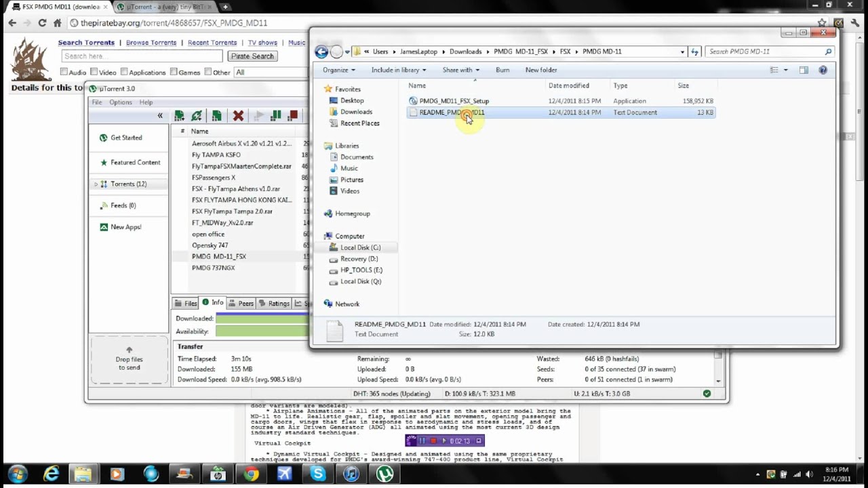The height and width of the screenshot is (488, 868).
Task: Click the bookmark star in Chrome address bar
Action: point(822,22)
